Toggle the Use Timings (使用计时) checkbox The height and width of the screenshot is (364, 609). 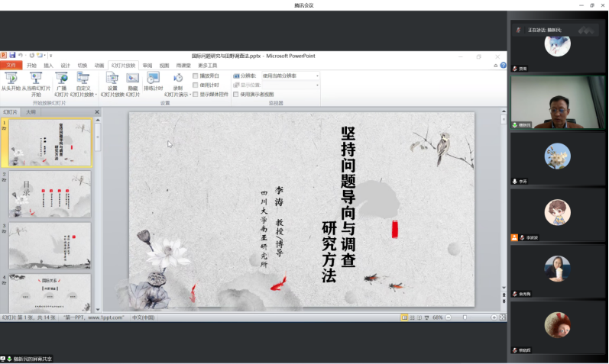[x=196, y=85]
